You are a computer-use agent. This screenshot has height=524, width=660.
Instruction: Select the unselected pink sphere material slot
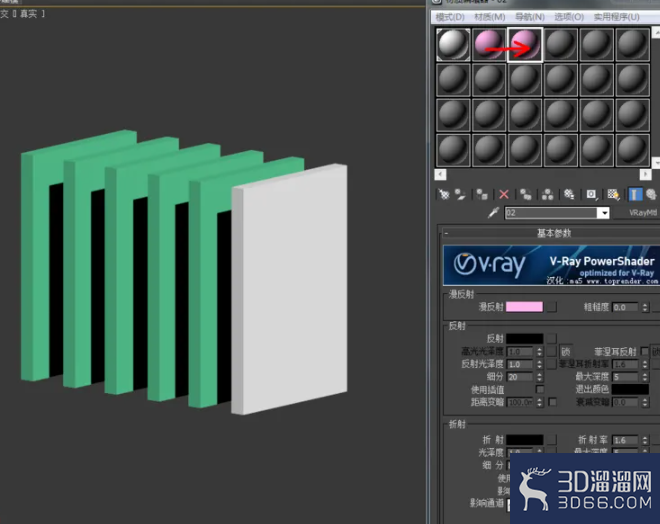pos(489,44)
